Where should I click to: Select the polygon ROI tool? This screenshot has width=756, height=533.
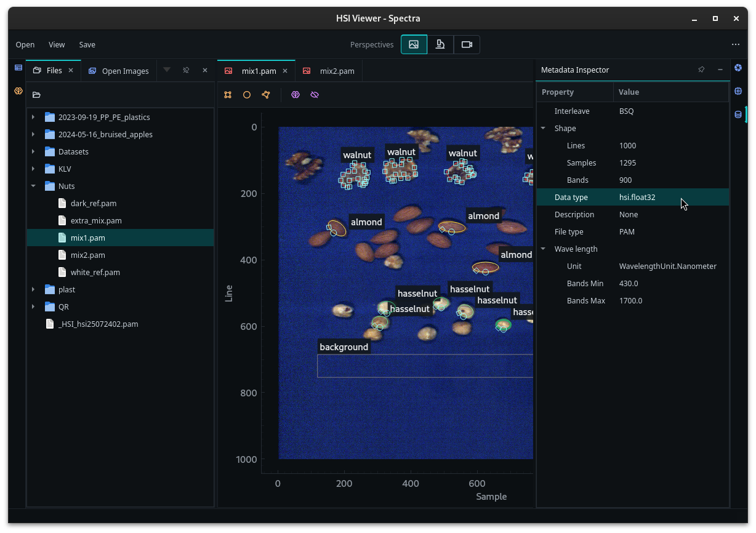click(266, 95)
